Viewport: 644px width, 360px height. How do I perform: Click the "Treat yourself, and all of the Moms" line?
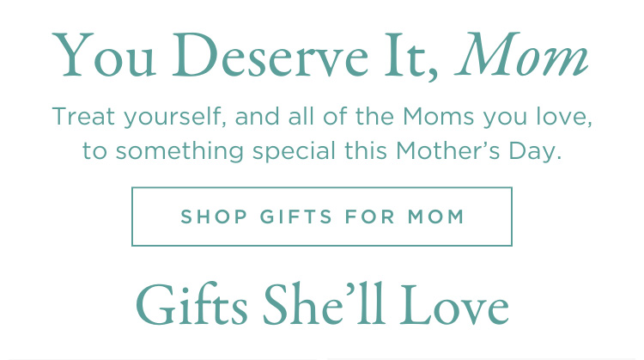322,117
